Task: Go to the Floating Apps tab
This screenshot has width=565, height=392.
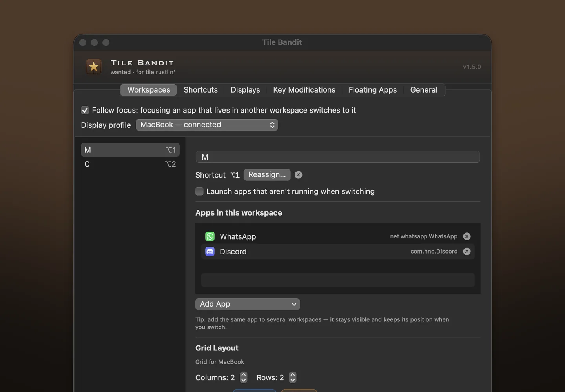Action: coord(373,90)
